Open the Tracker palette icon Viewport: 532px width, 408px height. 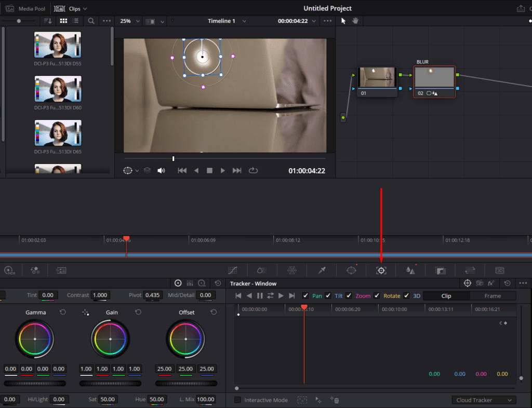[381, 270]
